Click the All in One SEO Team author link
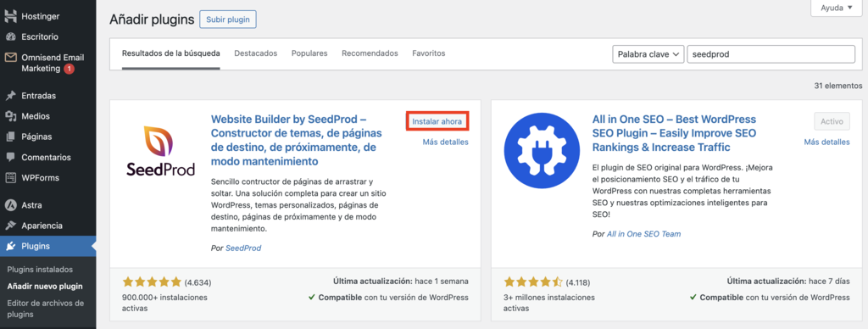868x329 pixels. click(x=644, y=234)
